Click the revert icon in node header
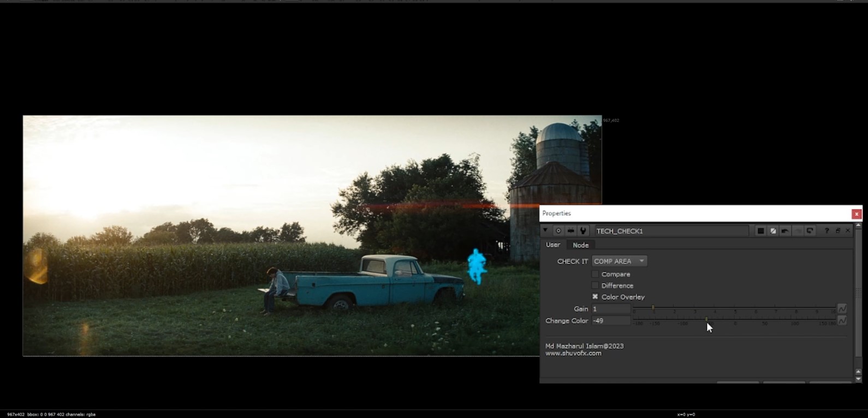The image size is (868, 418). tap(810, 231)
